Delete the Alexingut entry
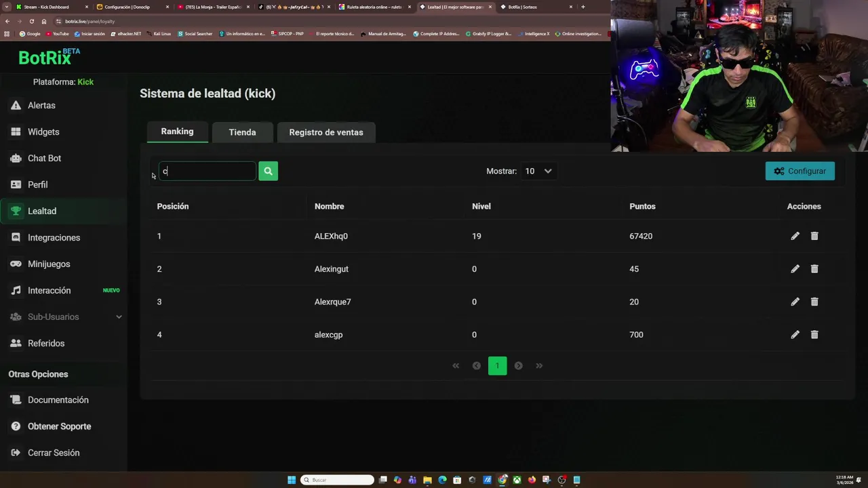 tap(814, 269)
